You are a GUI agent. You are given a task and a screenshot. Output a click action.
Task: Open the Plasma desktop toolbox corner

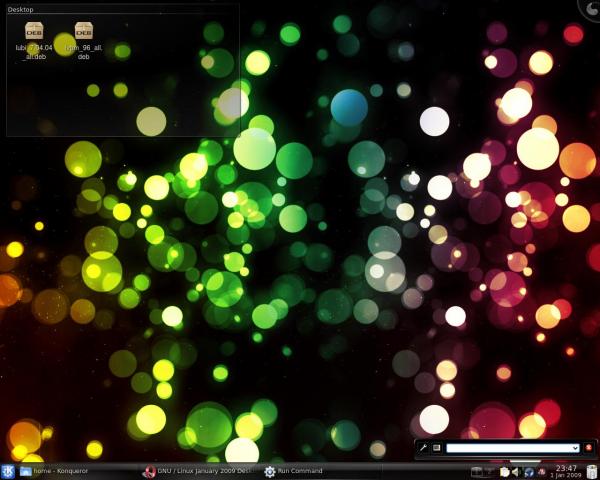[590, 9]
